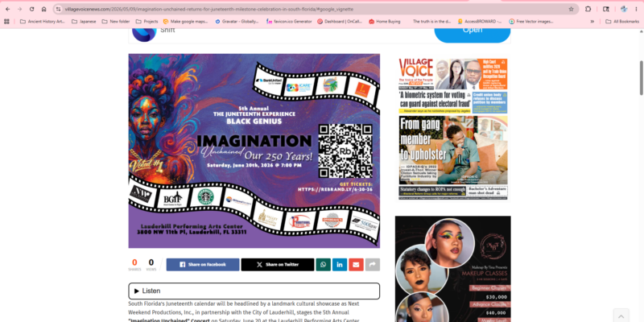Open the Dashboard OnCall bookmark

click(x=340, y=22)
